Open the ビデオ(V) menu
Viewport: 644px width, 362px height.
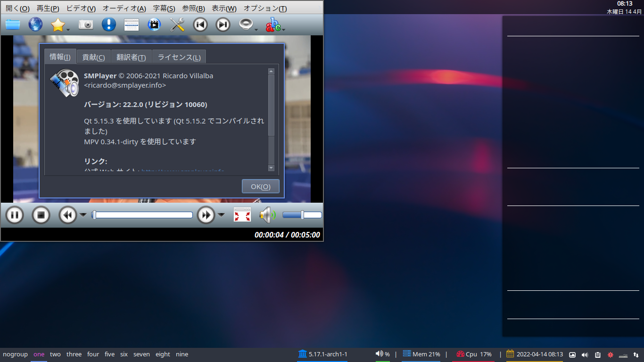(81, 8)
